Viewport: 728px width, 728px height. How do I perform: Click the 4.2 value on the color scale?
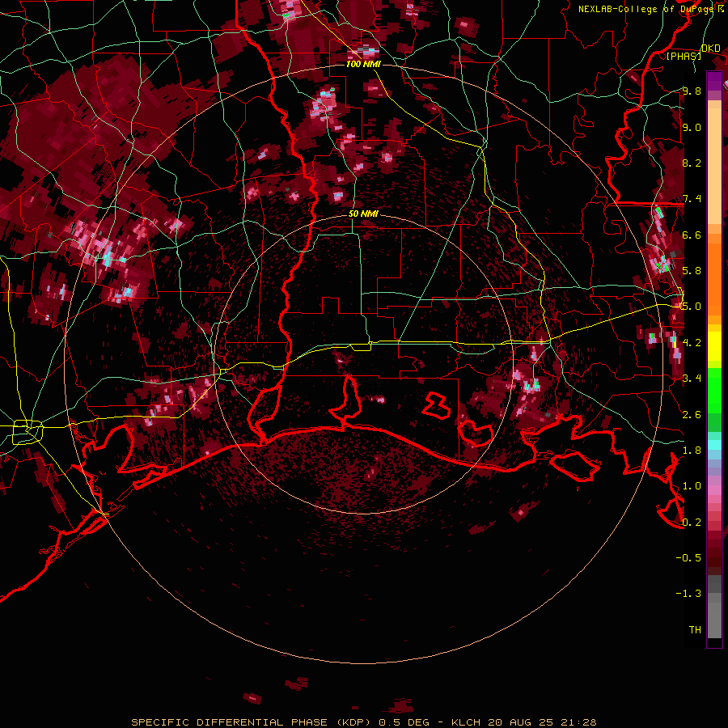click(692, 343)
